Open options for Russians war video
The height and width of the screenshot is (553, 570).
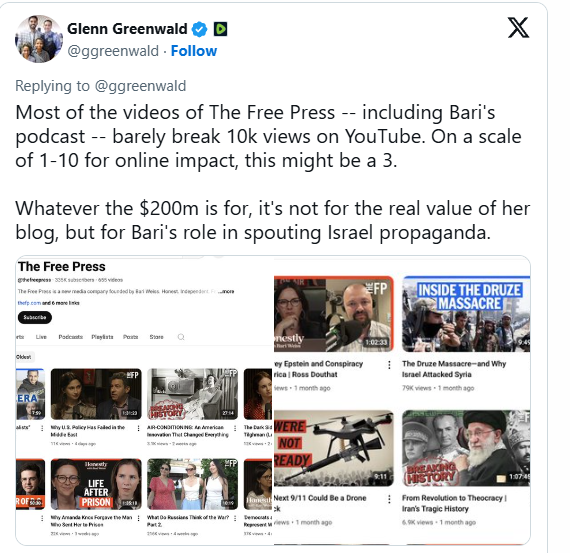(x=235, y=518)
